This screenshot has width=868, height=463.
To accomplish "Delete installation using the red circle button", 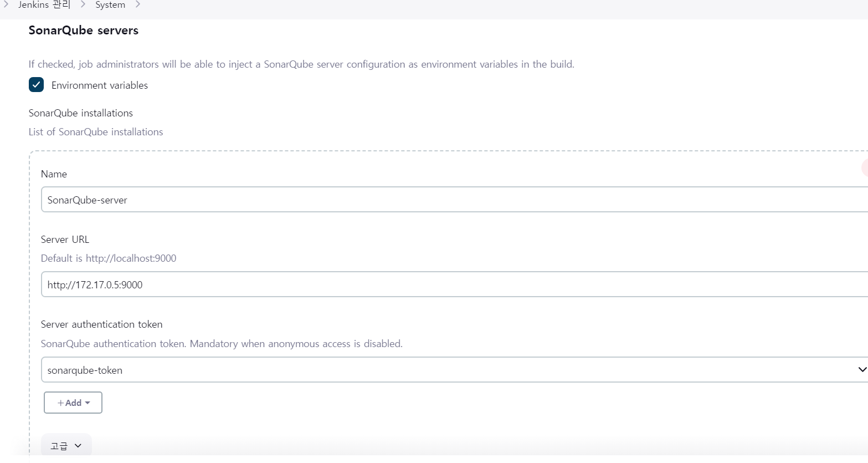I will pyautogui.click(x=865, y=167).
